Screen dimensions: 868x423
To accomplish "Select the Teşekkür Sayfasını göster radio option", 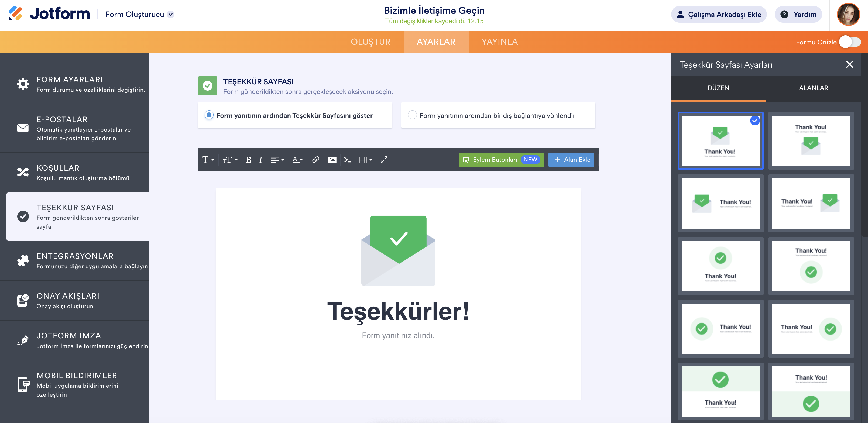I will tap(209, 115).
